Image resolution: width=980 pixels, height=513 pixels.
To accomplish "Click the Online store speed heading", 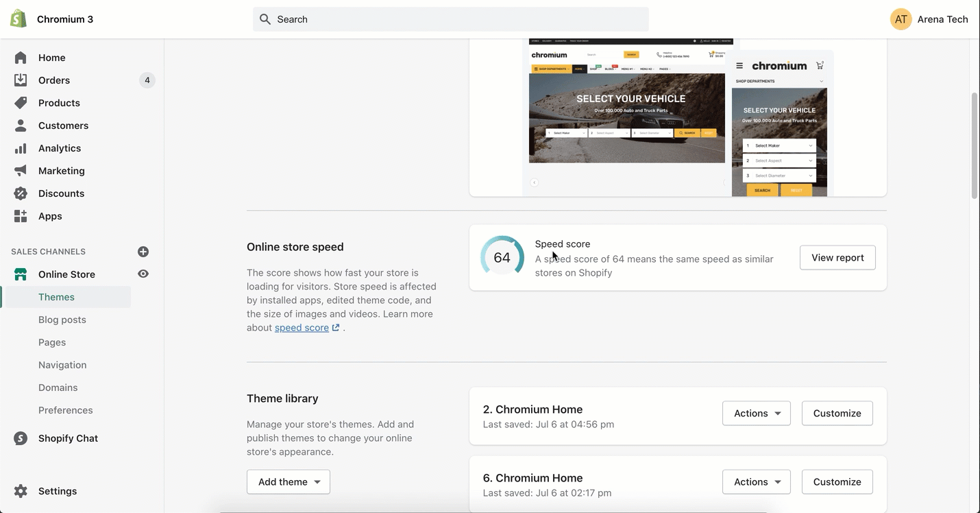I will tap(295, 247).
